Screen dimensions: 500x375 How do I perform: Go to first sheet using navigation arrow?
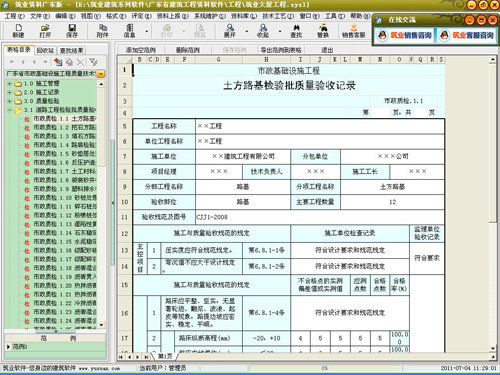pos(121,357)
